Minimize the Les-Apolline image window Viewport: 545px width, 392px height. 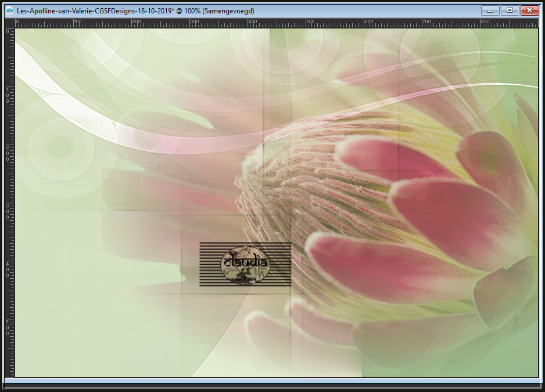pyautogui.click(x=490, y=11)
